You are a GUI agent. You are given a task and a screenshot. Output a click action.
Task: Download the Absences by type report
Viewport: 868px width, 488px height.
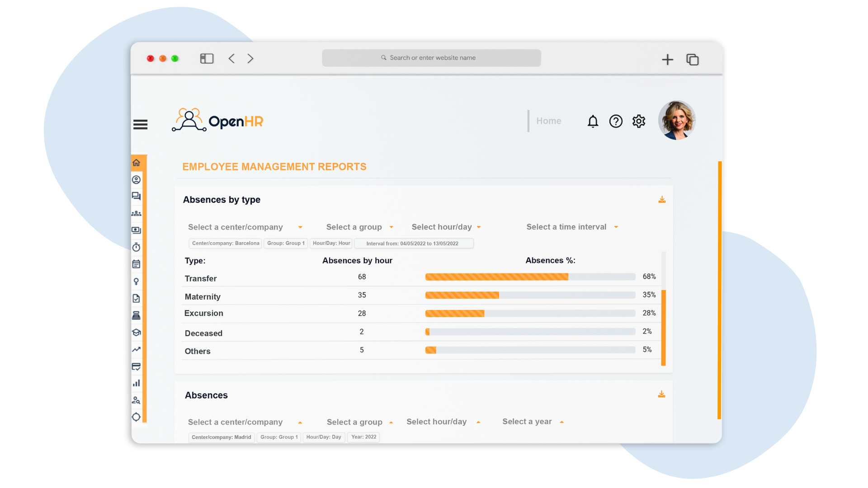[662, 199]
